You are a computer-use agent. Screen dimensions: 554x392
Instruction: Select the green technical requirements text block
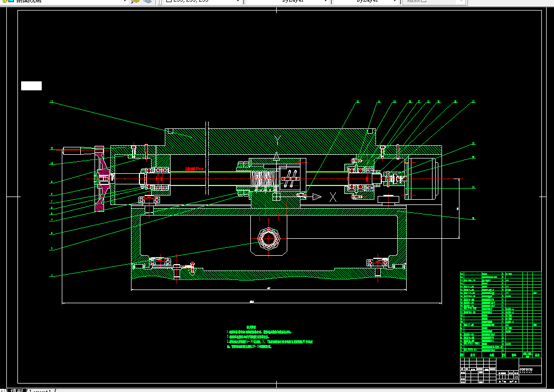coord(269,337)
